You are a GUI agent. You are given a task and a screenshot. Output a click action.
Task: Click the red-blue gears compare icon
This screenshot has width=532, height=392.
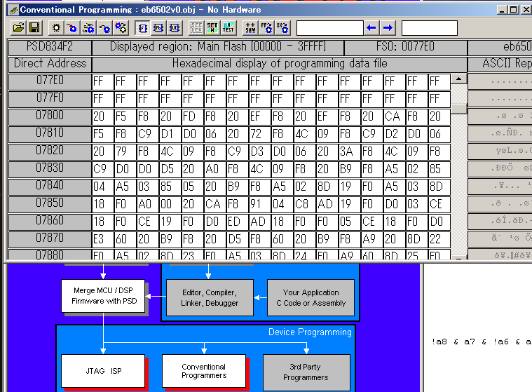[121, 28]
